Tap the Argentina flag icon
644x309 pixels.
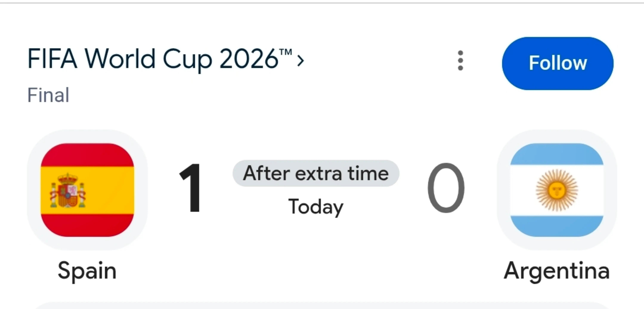pyautogui.click(x=557, y=190)
